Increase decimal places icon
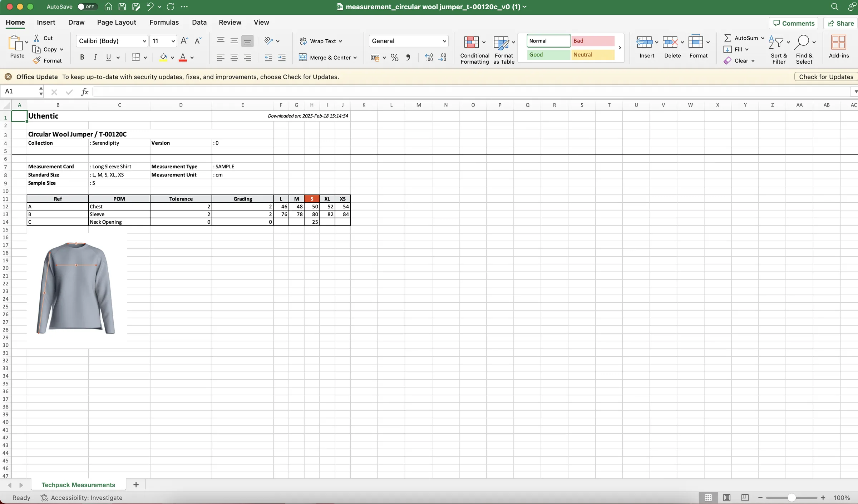858x504 pixels. [x=429, y=58]
